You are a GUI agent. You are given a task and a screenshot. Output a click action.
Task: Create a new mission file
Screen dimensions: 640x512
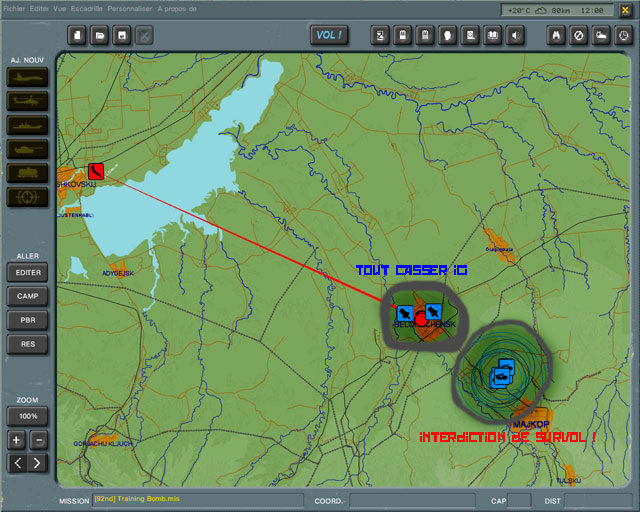point(77,36)
